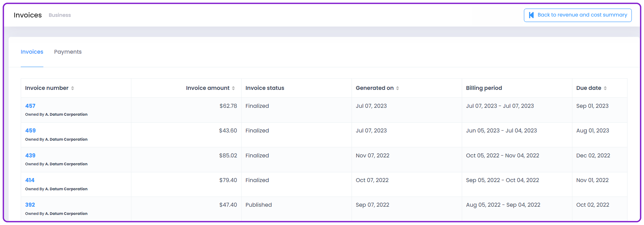
Task: Click billing period Aug 05, 2022 - Sep 04, 2022
Action: 503,205
